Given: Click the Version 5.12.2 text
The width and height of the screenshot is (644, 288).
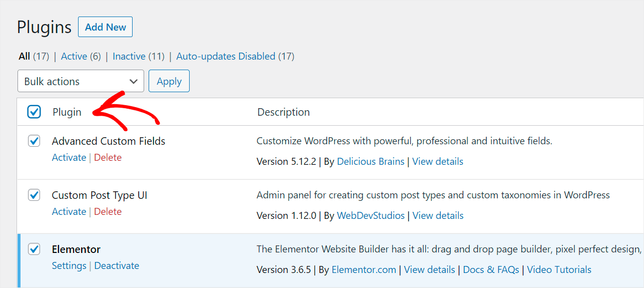Looking at the screenshot, I should 286,161.
